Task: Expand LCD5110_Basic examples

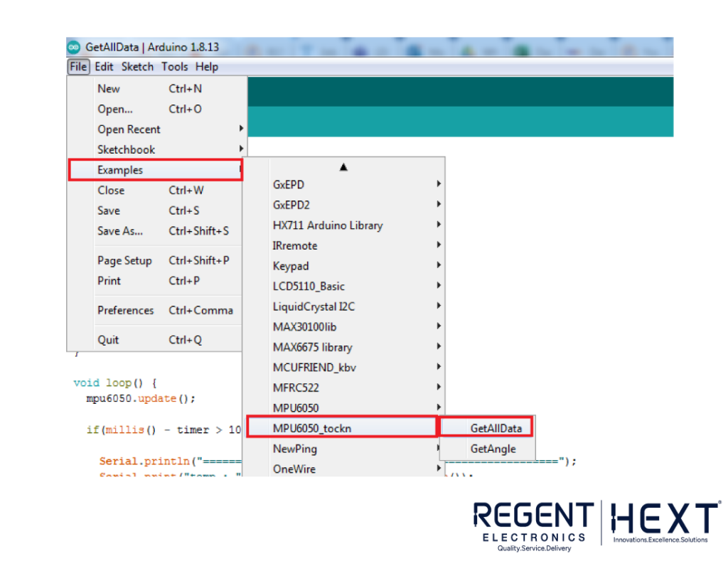Action: pyautogui.click(x=345, y=287)
